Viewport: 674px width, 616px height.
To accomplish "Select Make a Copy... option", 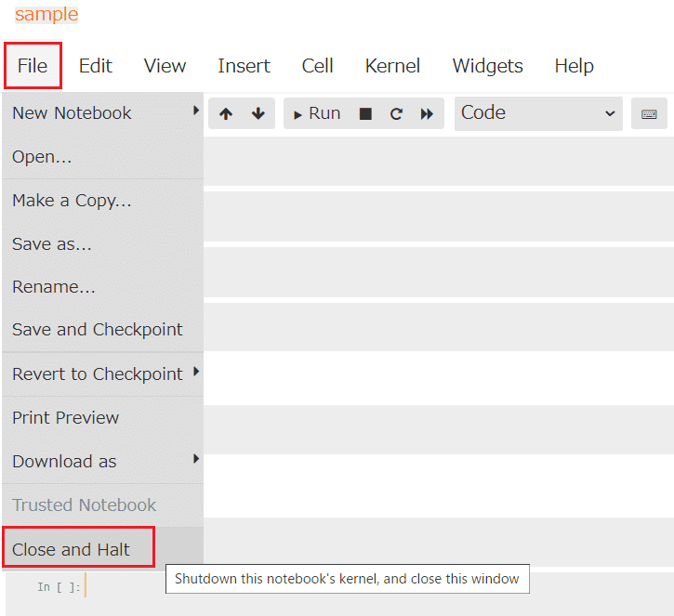I will pos(103,201).
